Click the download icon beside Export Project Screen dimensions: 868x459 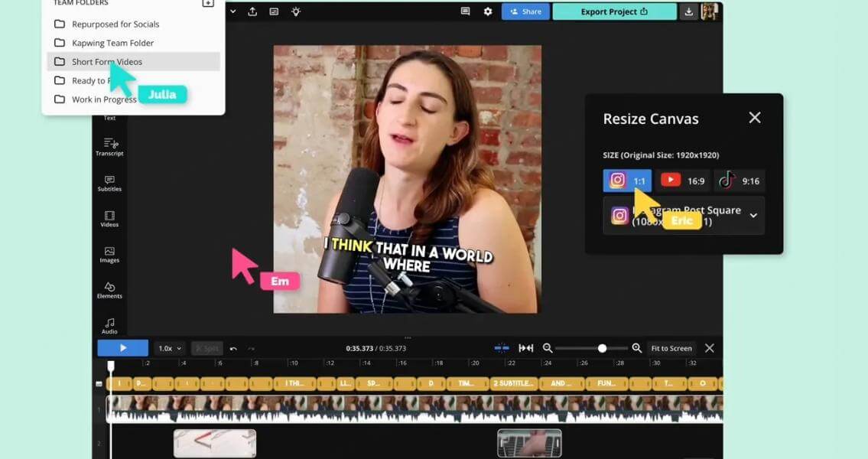689,11
